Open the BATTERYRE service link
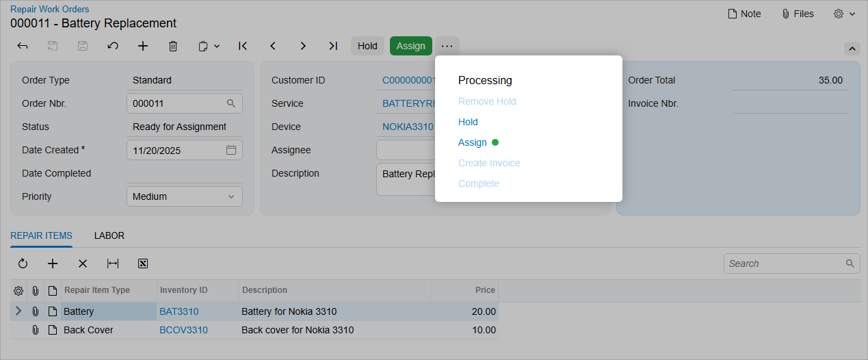Screen dimensions: 868x360 408,103
